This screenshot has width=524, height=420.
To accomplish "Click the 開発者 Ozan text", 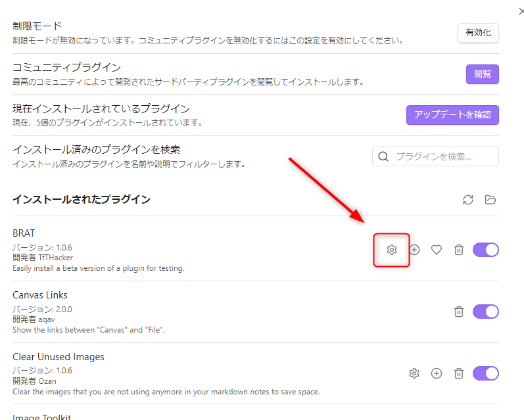I will tap(34, 381).
